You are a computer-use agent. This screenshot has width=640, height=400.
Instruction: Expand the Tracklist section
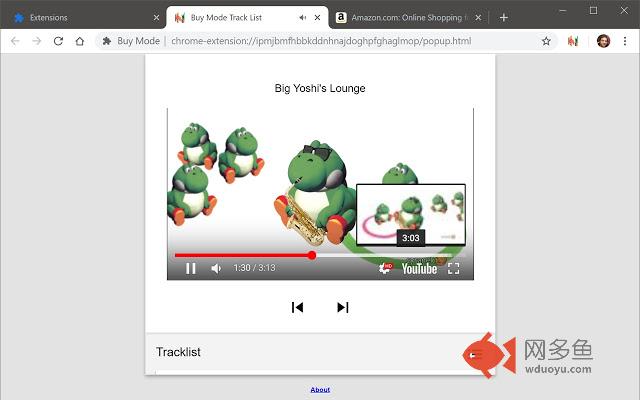[x=320, y=352]
